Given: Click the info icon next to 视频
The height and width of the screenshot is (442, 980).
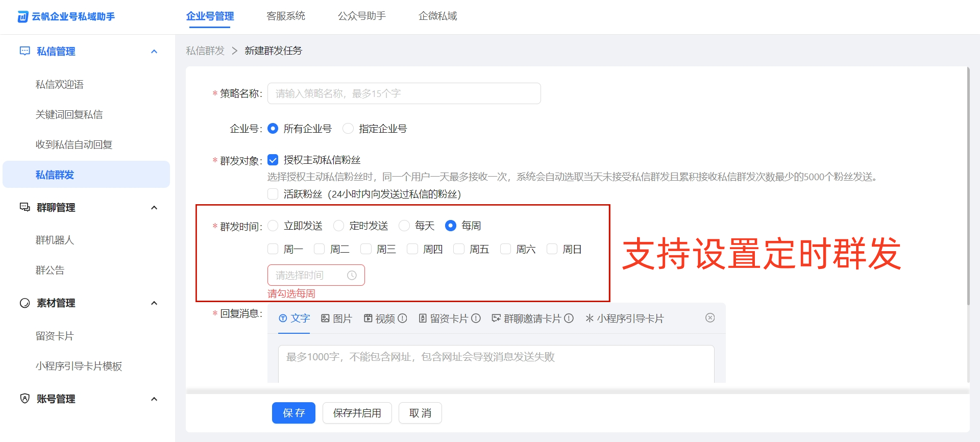Looking at the screenshot, I should click(402, 318).
